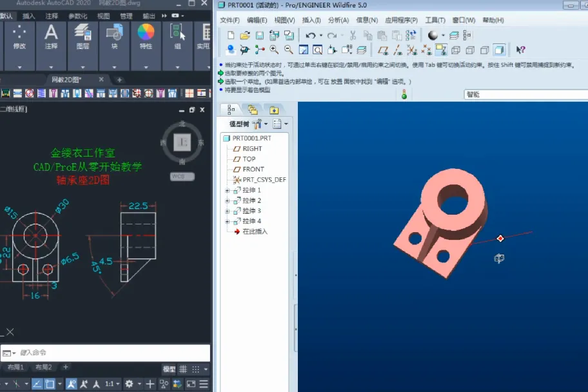Viewport: 588px width, 392px height.
Task: Create a new file in Pro/ENGINEER
Action: pyautogui.click(x=231, y=35)
